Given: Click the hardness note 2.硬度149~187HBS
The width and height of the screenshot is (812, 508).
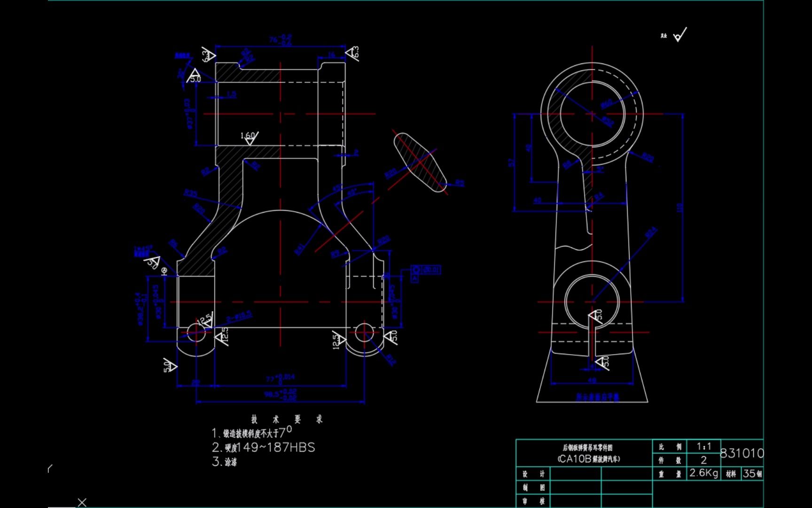Looking at the screenshot, I should pyautogui.click(x=263, y=447).
